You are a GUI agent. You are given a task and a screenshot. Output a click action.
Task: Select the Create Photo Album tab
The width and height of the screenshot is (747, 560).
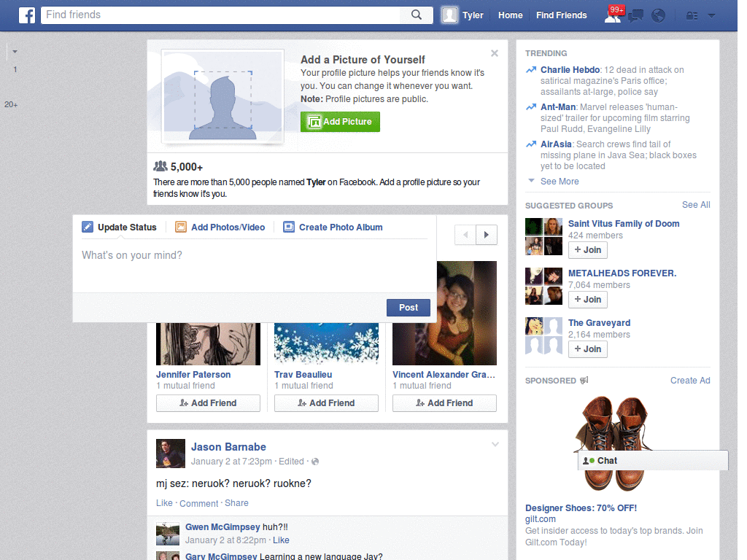[x=333, y=227]
